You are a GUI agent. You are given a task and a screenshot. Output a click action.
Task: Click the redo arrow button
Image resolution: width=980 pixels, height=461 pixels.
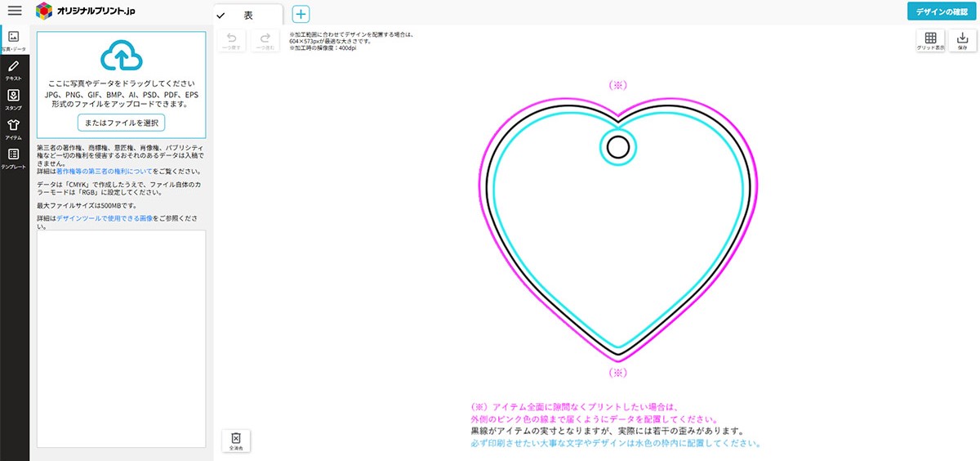click(x=265, y=42)
